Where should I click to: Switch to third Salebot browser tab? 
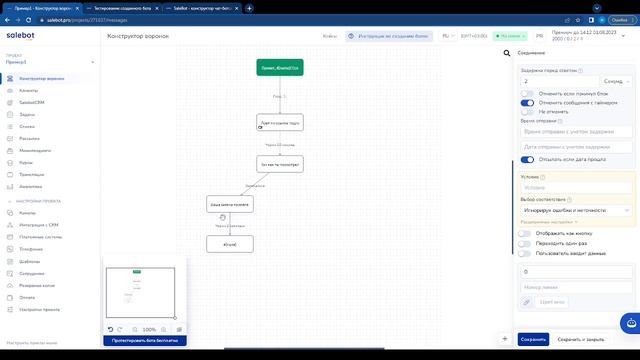click(202, 8)
